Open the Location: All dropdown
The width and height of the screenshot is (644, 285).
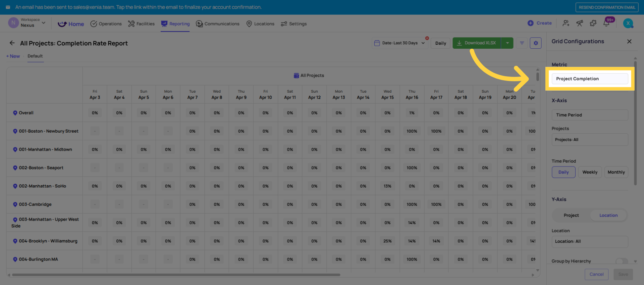(x=590, y=241)
